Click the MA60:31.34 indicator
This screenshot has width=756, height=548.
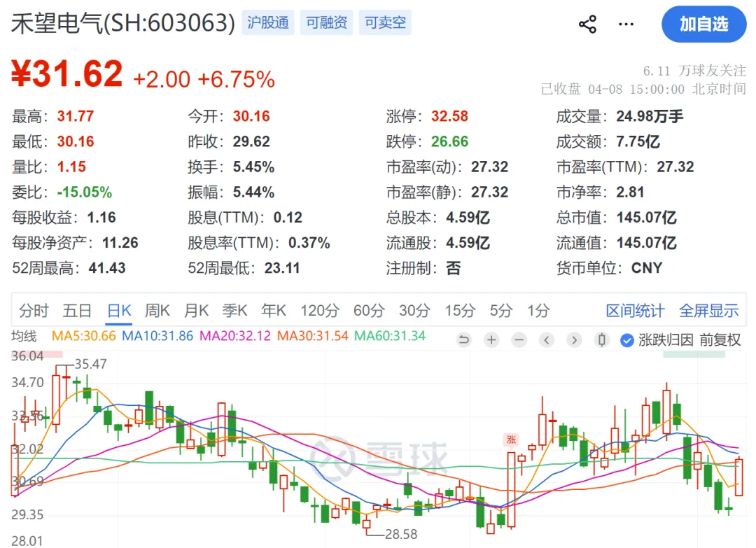(x=390, y=336)
